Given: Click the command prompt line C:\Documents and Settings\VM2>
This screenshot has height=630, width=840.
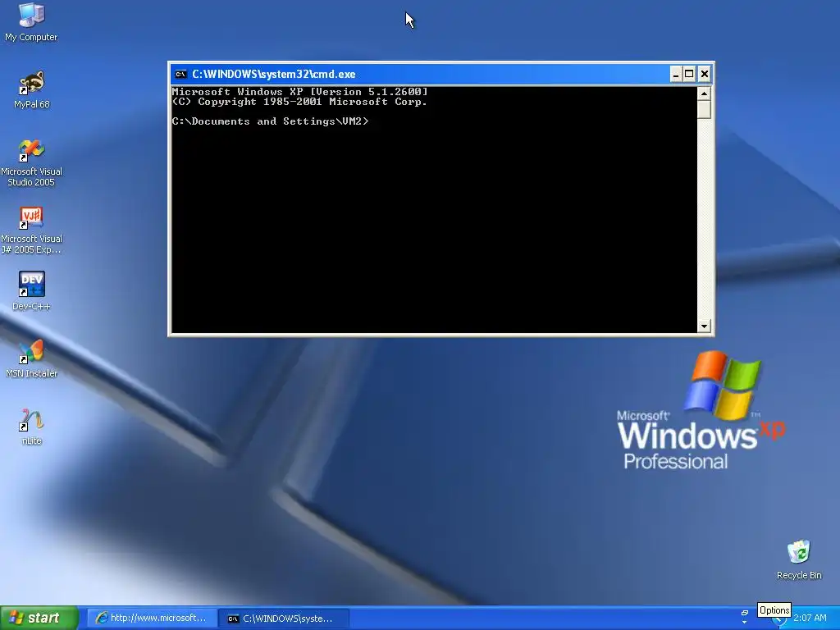Looking at the screenshot, I should (270, 121).
